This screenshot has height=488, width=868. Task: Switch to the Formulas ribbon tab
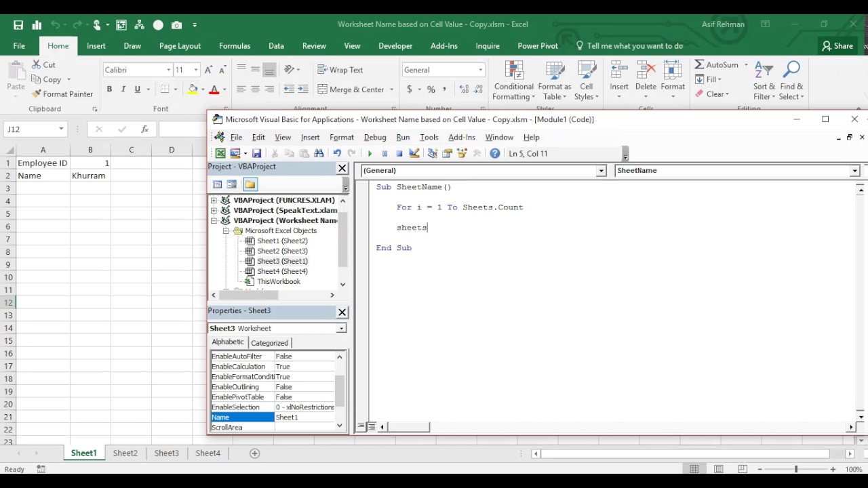coord(235,46)
